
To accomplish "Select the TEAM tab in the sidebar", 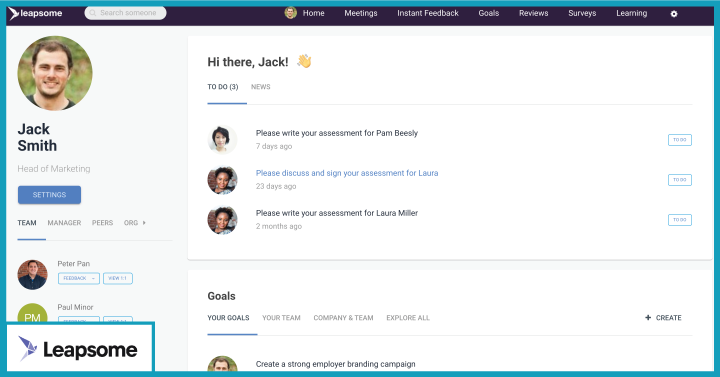I will coord(27,223).
